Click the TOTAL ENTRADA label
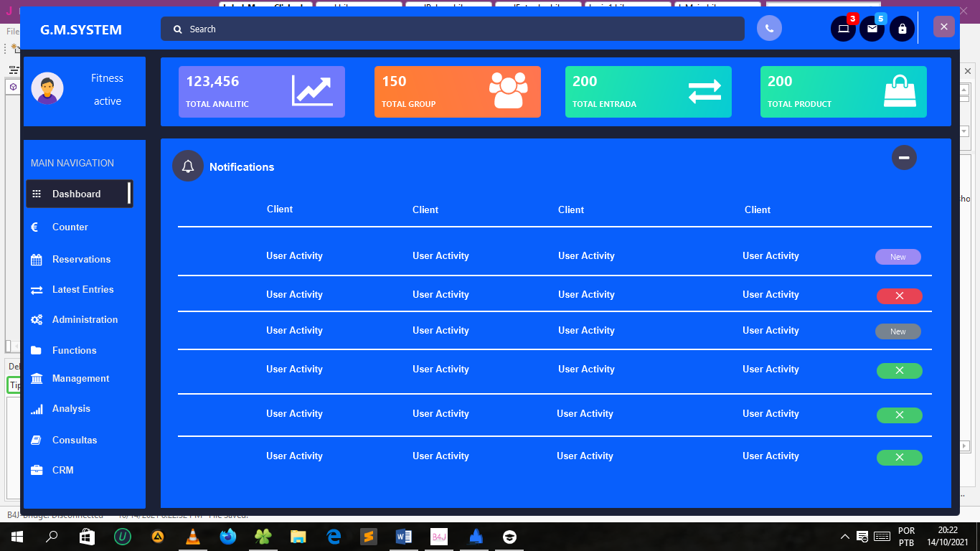The width and height of the screenshot is (980, 551). [x=604, y=104]
